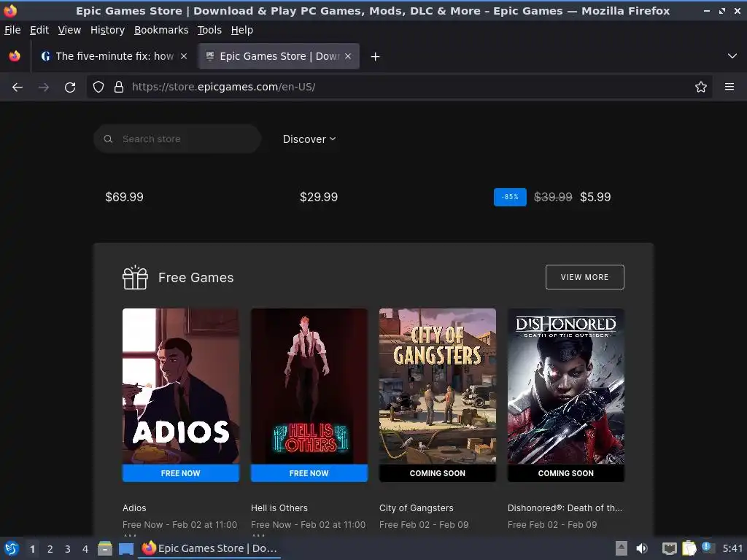Open the Edit menu
The image size is (747, 560).
point(39,30)
